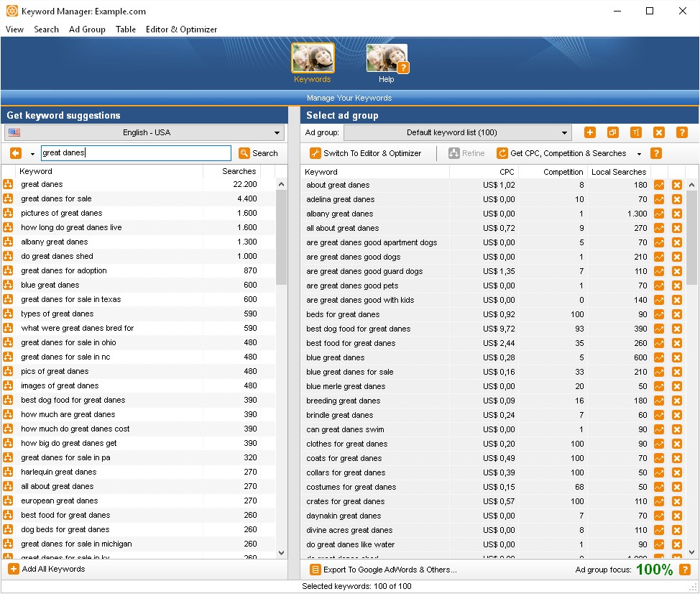Open the help icon next to Ad group focus

[x=685, y=570]
